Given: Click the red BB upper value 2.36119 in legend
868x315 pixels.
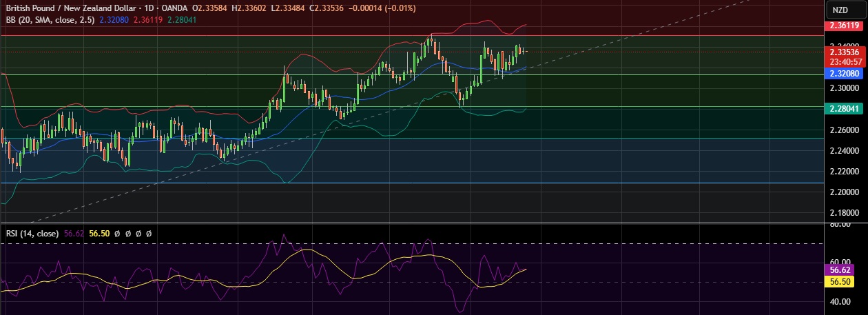Looking at the screenshot, I should pyautogui.click(x=146, y=19).
